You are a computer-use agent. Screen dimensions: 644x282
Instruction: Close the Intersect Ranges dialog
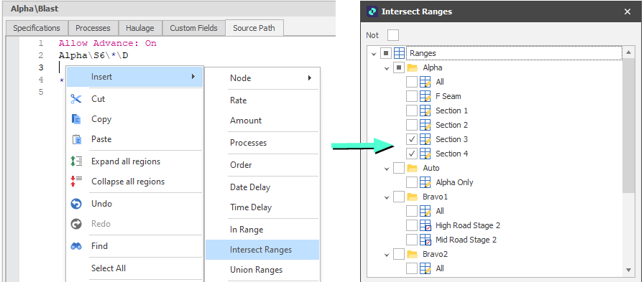627,11
